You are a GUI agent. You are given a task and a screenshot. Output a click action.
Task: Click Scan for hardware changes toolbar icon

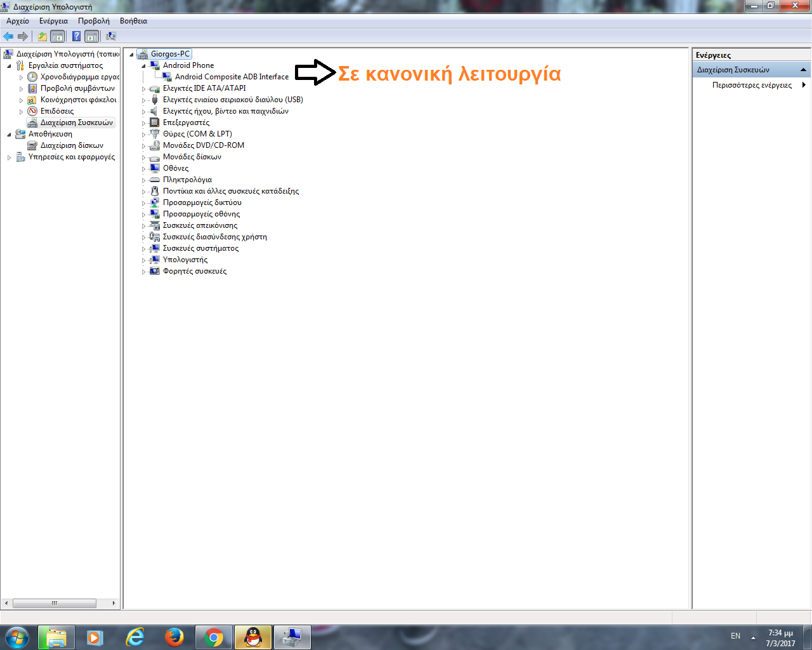[x=111, y=37]
